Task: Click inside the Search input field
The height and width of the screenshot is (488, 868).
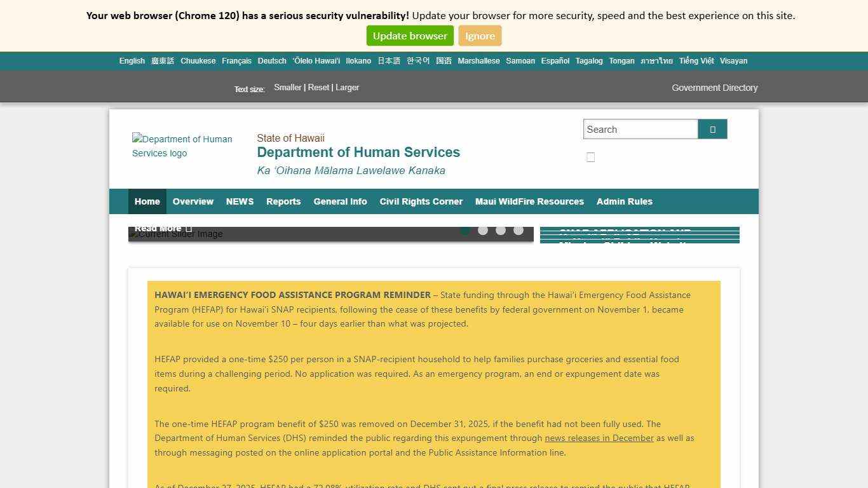Action: (640, 129)
